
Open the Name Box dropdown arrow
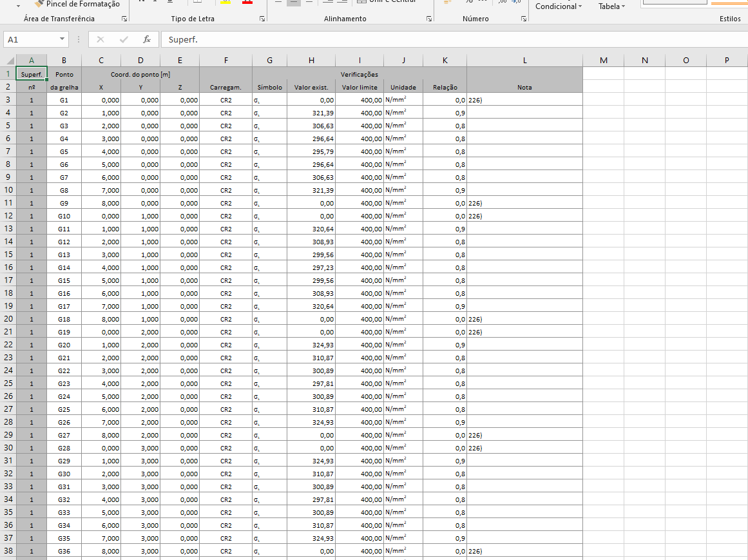coord(62,39)
